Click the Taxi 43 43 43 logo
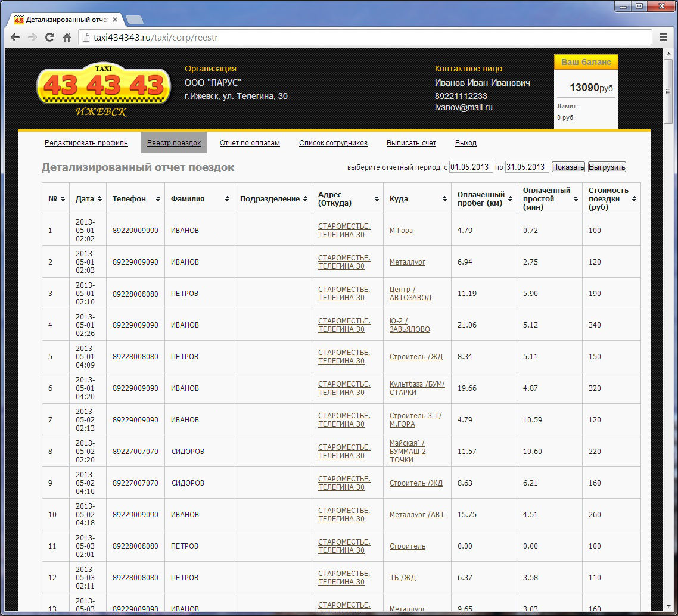 [x=104, y=91]
